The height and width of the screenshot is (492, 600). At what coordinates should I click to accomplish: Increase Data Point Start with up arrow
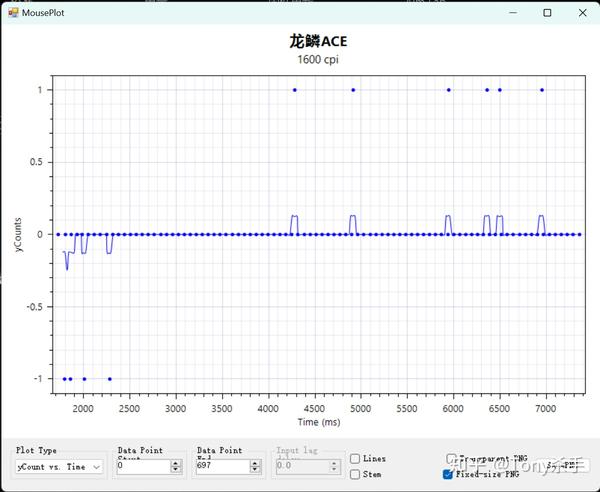[x=176, y=463]
